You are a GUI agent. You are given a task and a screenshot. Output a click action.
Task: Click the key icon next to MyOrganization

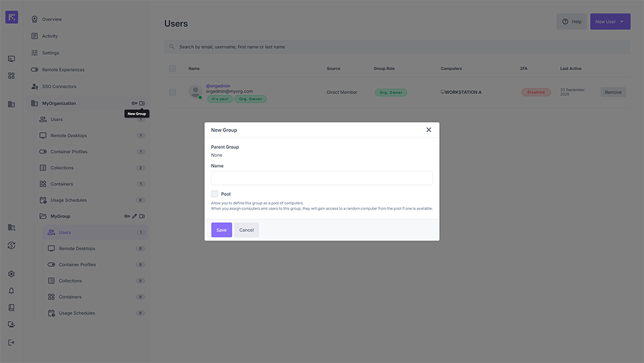point(135,103)
